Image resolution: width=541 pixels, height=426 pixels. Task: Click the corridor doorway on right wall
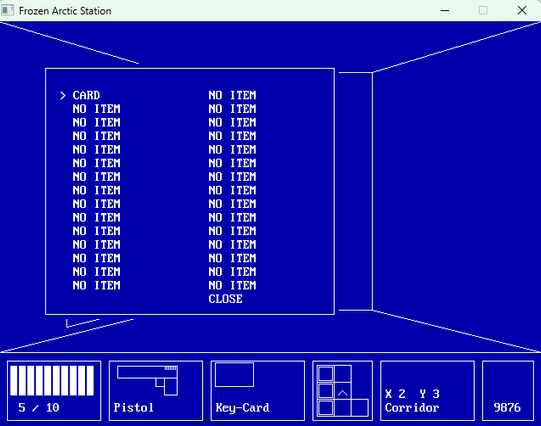click(x=356, y=191)
